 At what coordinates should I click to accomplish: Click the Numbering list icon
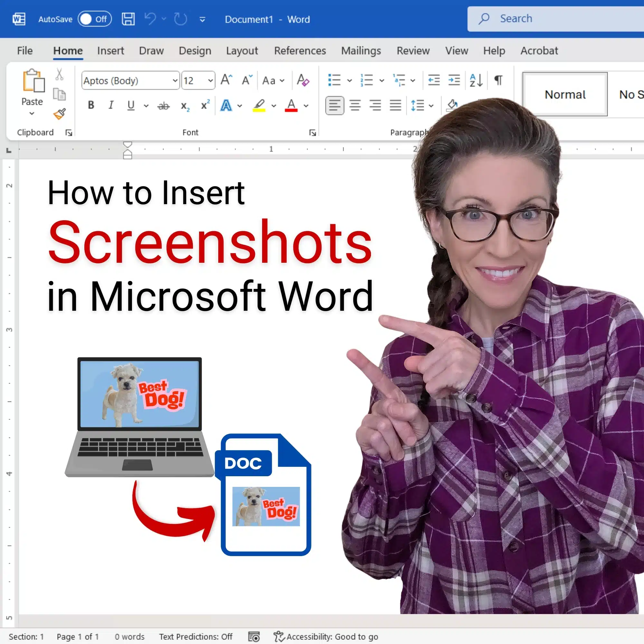coord(366,80)
